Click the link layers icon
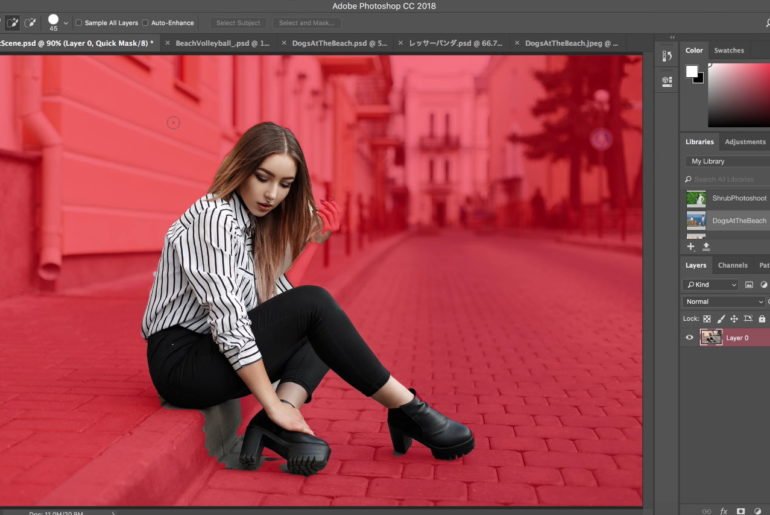Screen dimensions: 770x515 tap(707, 511)
